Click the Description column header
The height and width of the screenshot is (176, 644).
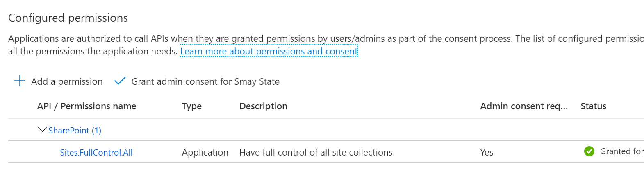coord(263,106)
